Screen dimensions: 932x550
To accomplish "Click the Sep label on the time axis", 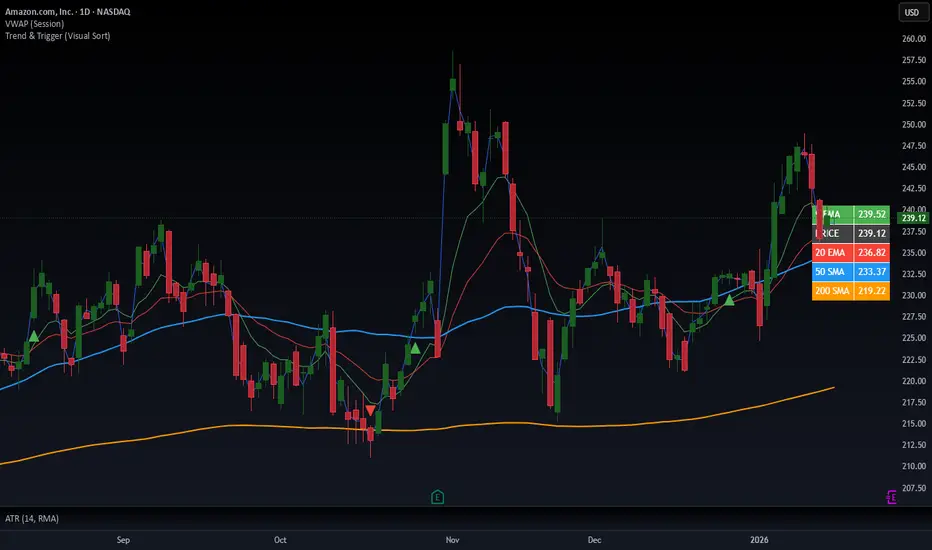I will pos(123,540).
